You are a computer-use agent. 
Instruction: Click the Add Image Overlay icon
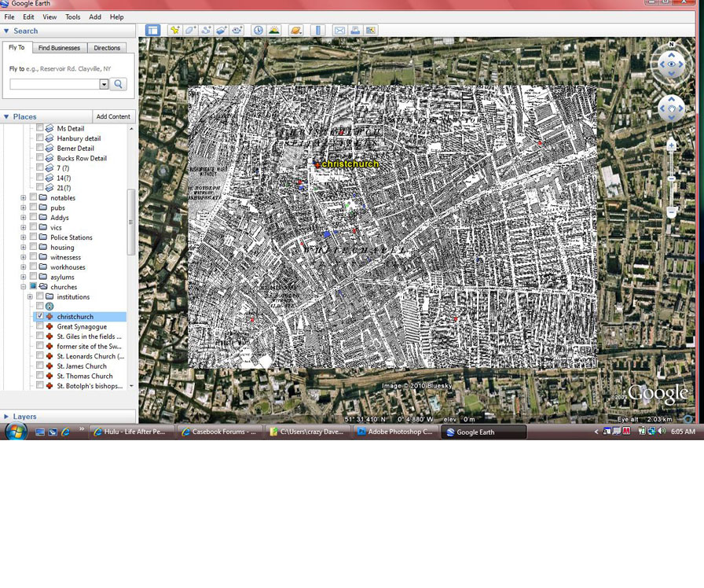(222, 31)
